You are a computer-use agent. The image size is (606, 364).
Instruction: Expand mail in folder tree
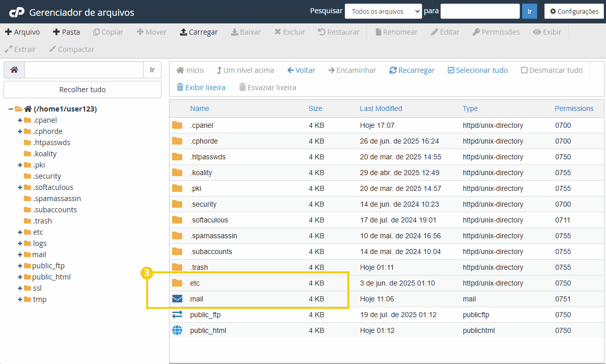pos(20,255)
